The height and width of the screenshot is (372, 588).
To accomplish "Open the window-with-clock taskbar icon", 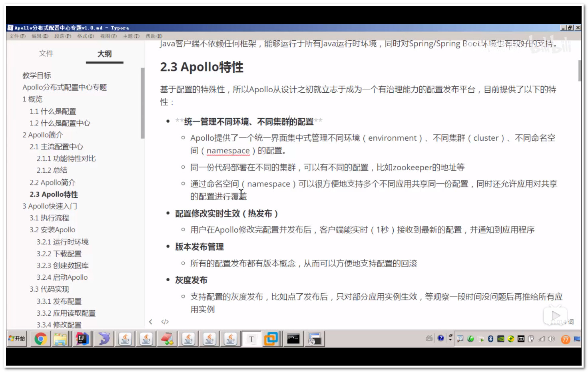I will [315, 339].
